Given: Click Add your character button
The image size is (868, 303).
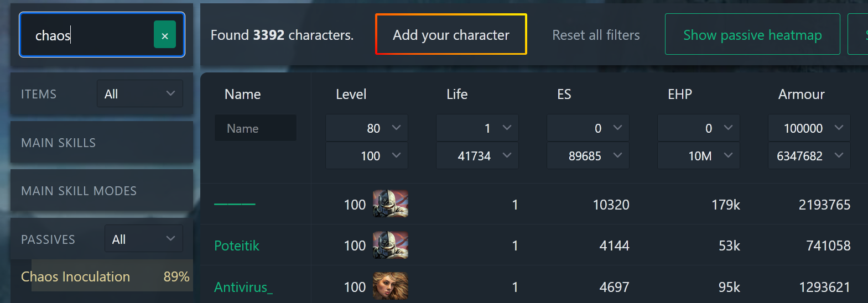Looking at the screenshot, I should click(451, 34).
